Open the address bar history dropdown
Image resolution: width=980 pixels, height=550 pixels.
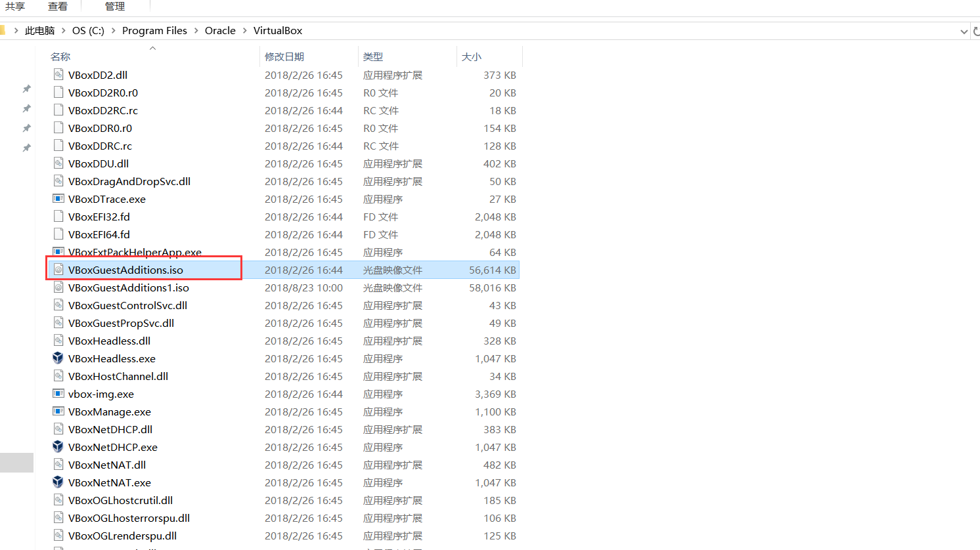coord(964,31)
